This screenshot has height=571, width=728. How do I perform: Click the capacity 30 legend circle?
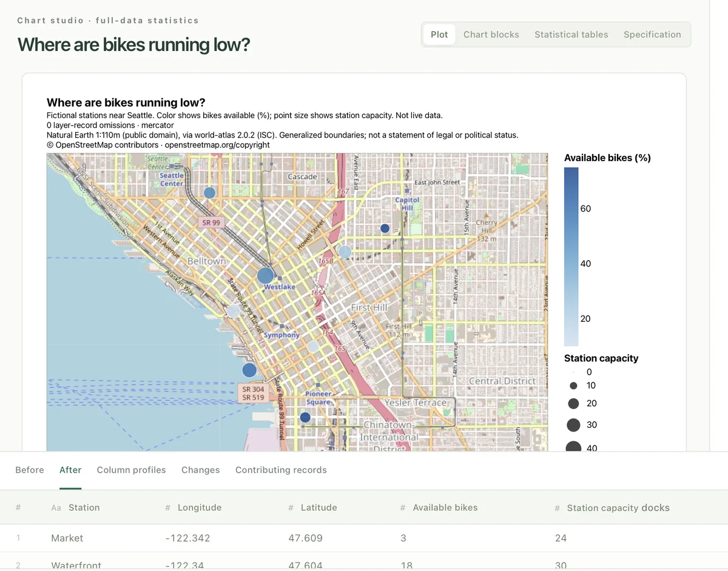(x=573, y=424)
